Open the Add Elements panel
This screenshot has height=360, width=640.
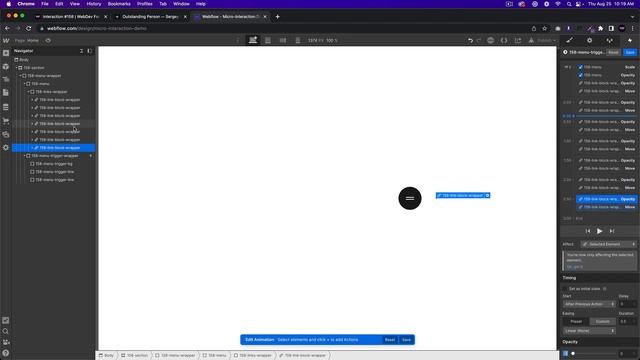click(x=6, y=53)
